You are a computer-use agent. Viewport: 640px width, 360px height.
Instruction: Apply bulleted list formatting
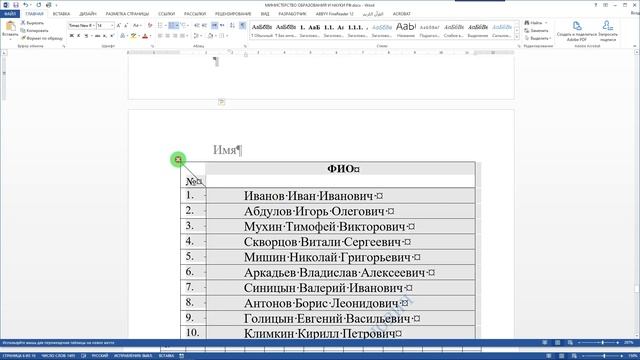tap(161, 25)
